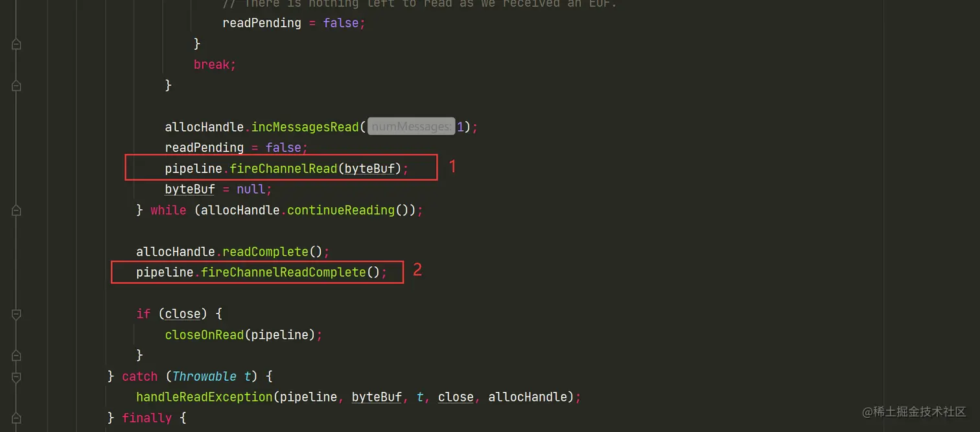Click the Throwable type in catch clause

click(x=204, y=376)
